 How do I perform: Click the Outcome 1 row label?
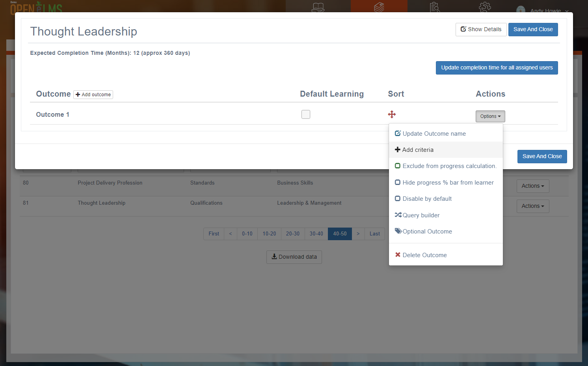tap(52, 115)
